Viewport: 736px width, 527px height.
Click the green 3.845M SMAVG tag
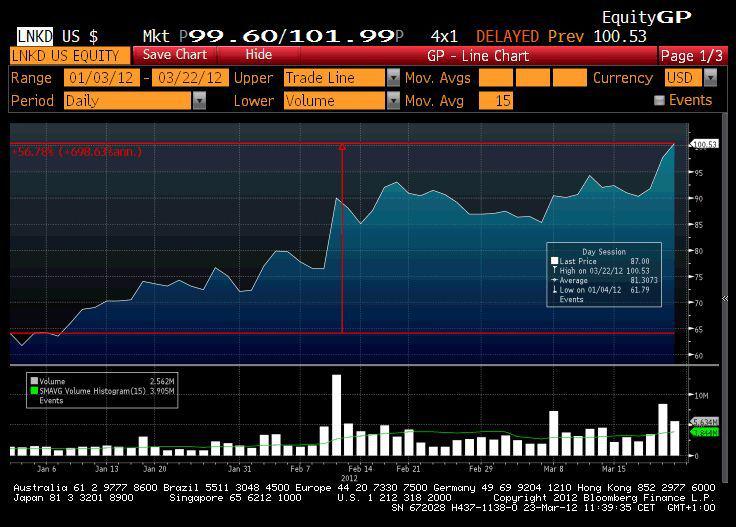[x=705, y=432]
